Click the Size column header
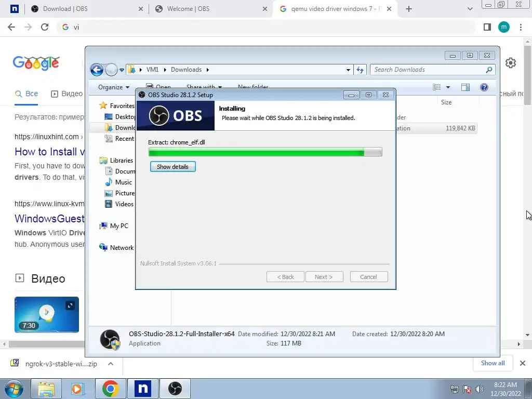The width and height of the screenshot is (532, 399). pos(446,102)
